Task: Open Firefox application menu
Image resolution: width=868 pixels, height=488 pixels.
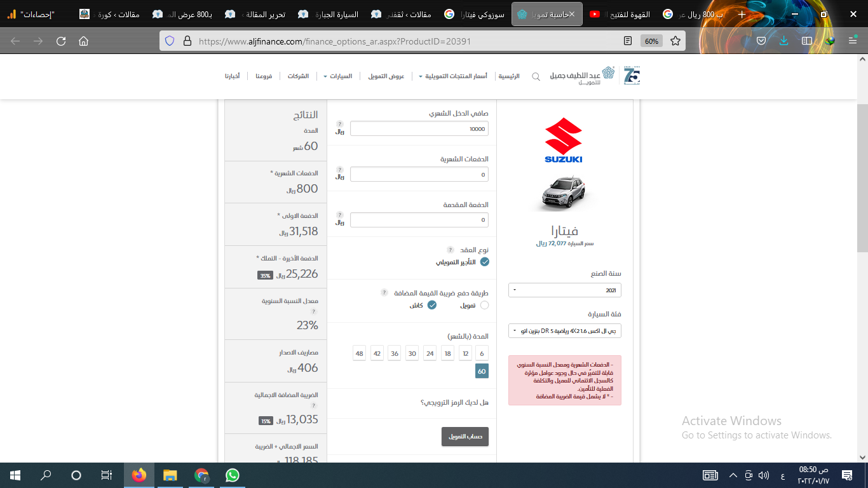Action: [x=853, y=41]
